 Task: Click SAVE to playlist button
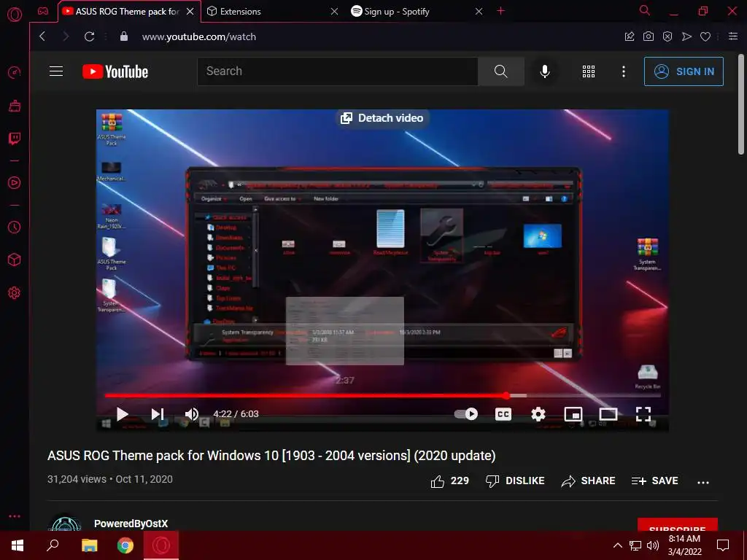pos(654,481)
